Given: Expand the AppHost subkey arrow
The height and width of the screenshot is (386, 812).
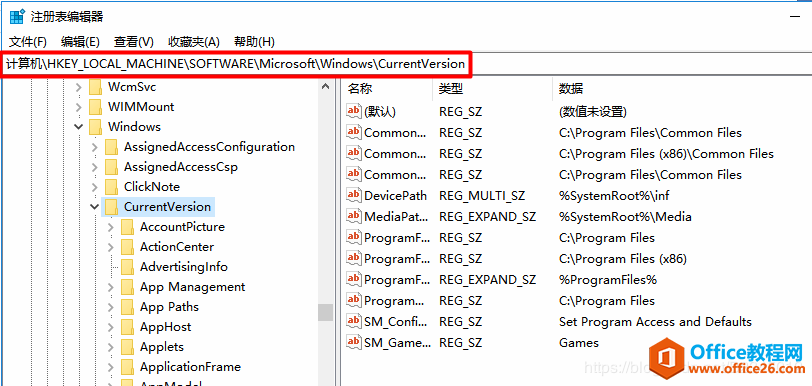Looking at the screenshot, I should pyautogui.click(x=111, y=327).
